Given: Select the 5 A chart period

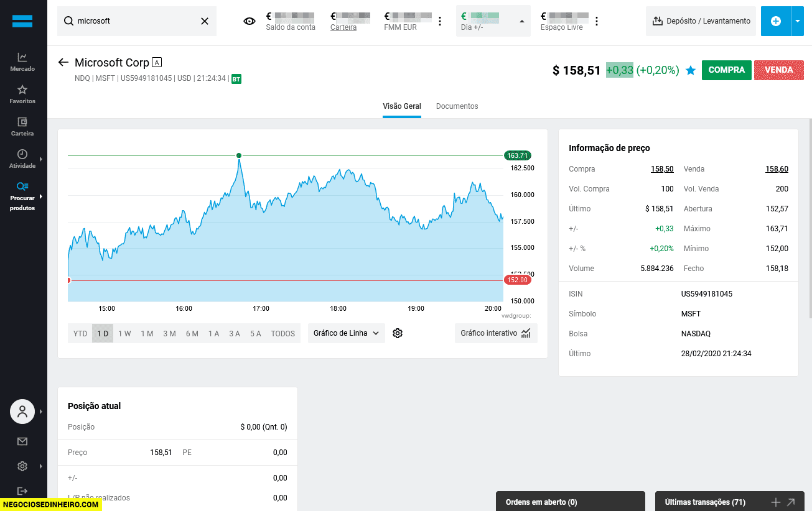Looking at the screenshot, I should [x=255, y=334].
